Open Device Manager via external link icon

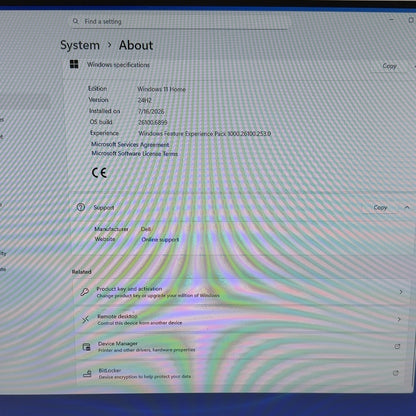tap(397, 346)
